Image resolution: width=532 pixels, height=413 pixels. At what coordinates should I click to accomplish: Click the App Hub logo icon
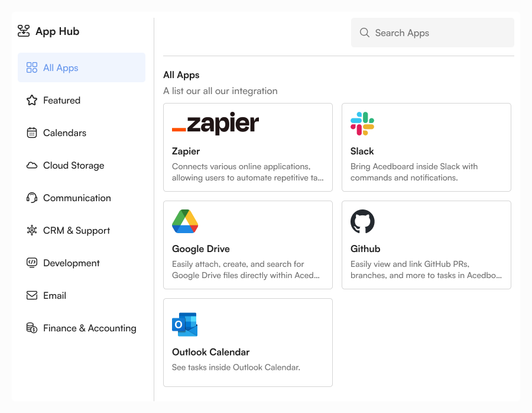(24, 31)
